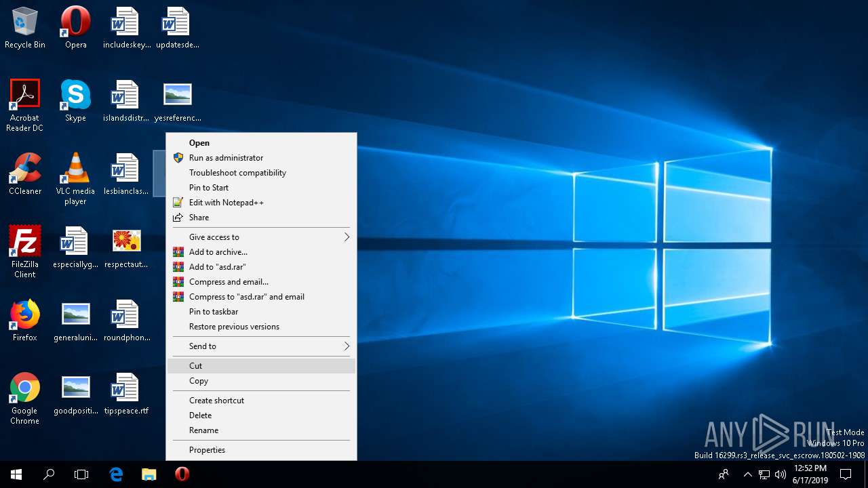Image resolution: width=868 pixels, height=488 pixels.
Task: Select the Firefox desktop shortcut
Action: click(x=25, y=321)
